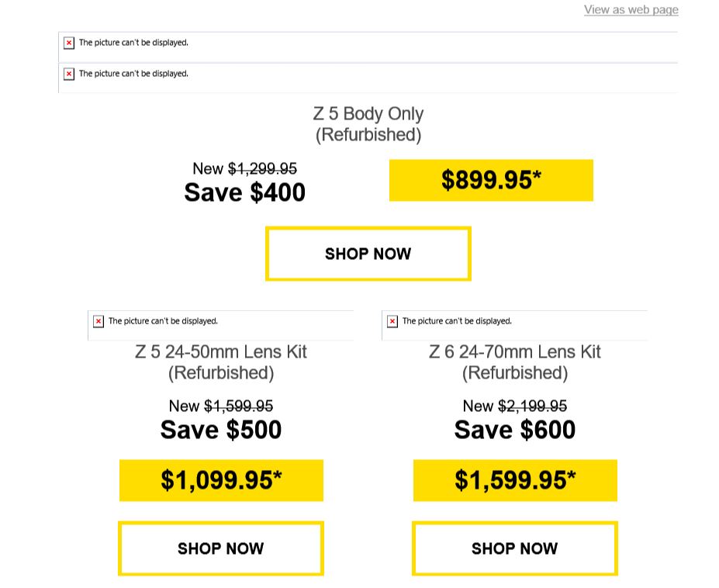Click the struck-through New $1,599.95 price
719x588 pixels.
(221, 406)
